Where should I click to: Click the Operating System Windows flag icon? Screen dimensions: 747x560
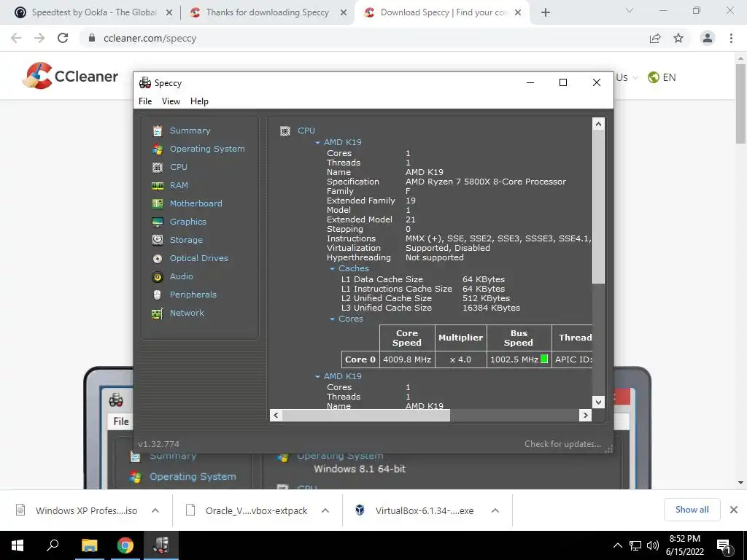158,149
